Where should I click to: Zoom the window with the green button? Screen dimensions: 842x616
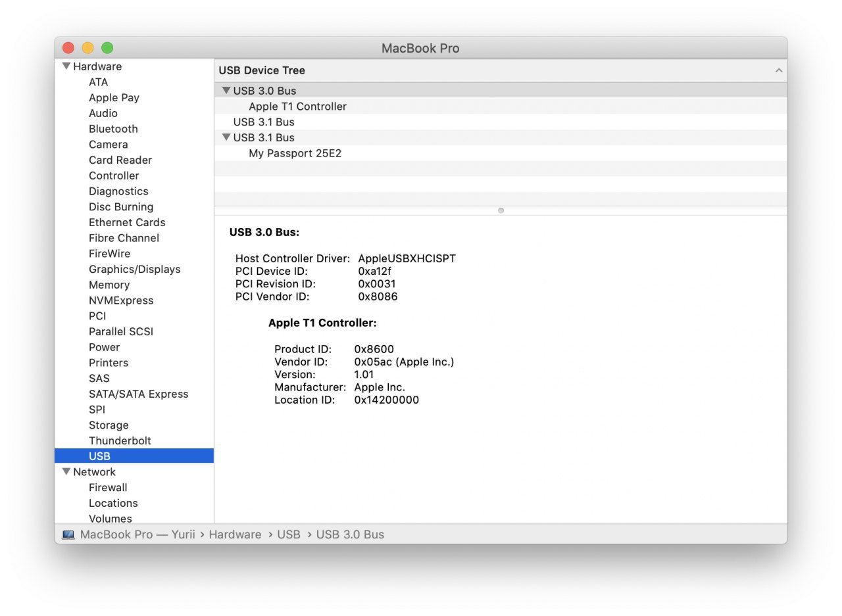point(107,48)
